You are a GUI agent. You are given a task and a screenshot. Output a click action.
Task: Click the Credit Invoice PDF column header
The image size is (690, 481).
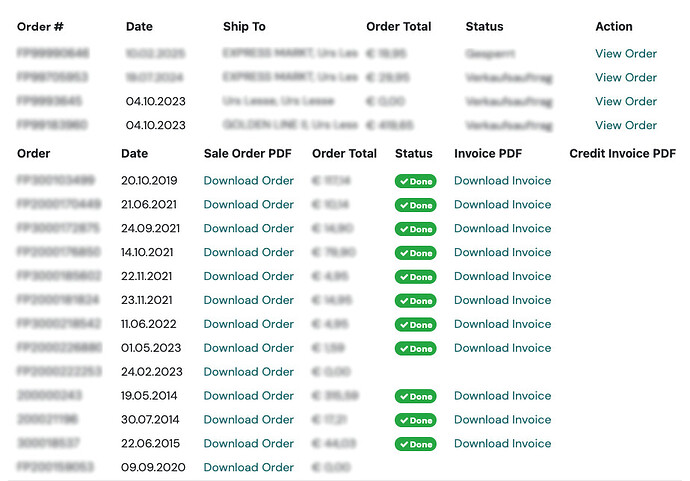622,154
